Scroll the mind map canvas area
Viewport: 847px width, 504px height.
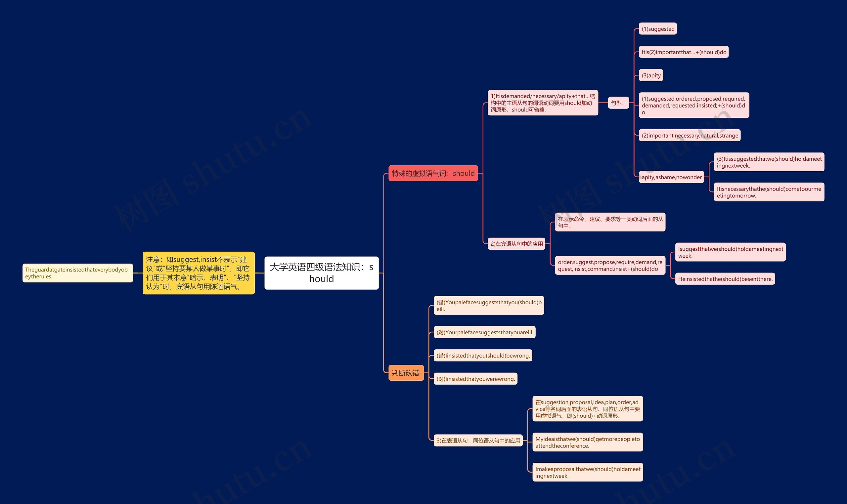423,252
